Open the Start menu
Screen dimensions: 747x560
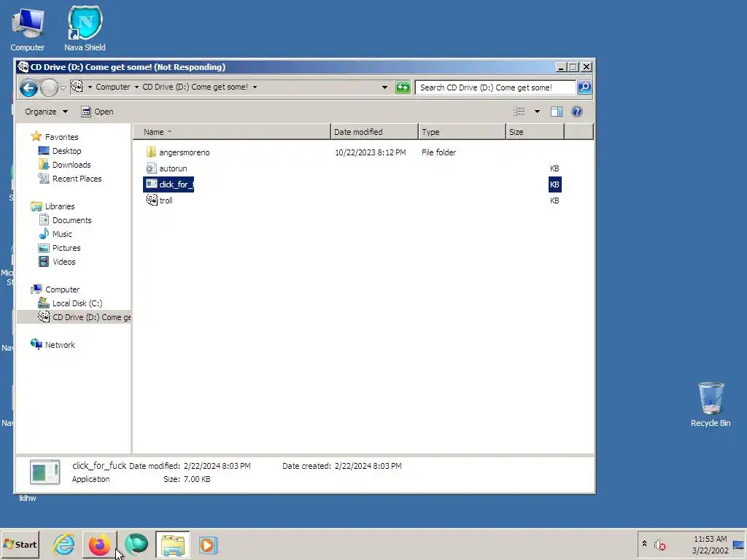click(x=20, y=544)
